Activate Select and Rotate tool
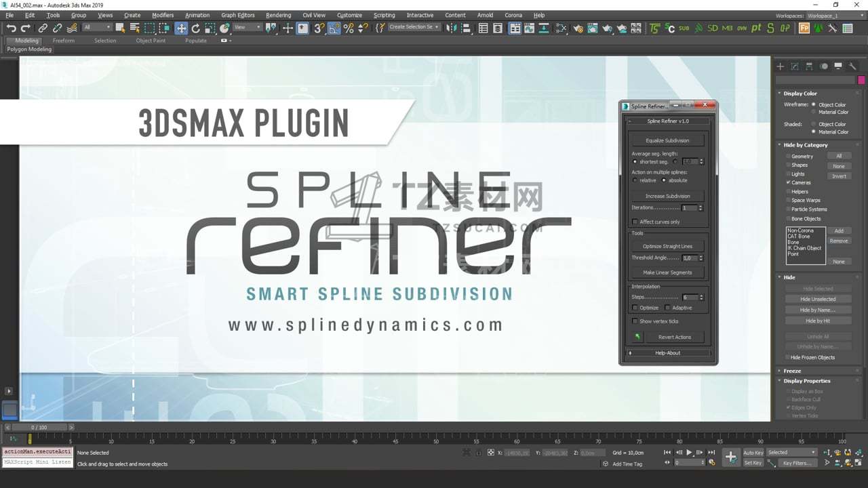 tap(196, 28)
